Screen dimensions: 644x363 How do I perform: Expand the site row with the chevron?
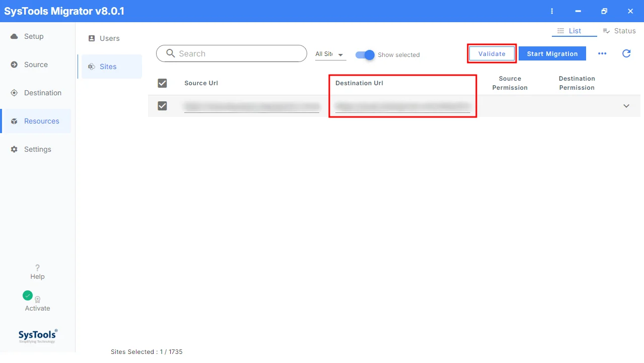point(626,106)
